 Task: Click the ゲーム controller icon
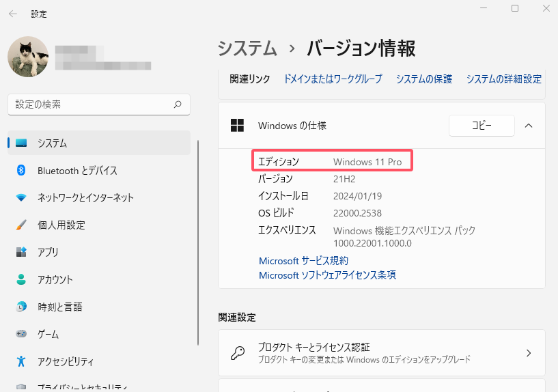(21, 334)
